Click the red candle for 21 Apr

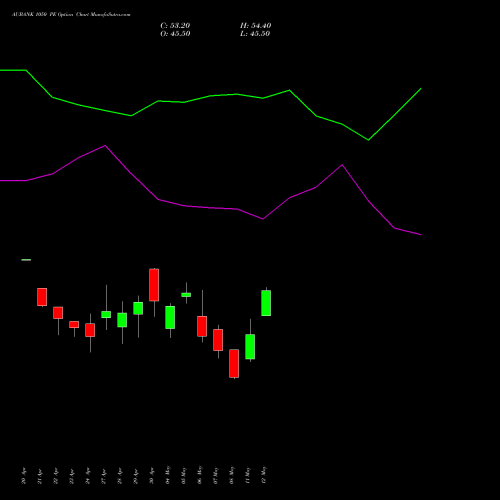pyautogui.click(x=42, y=297)
